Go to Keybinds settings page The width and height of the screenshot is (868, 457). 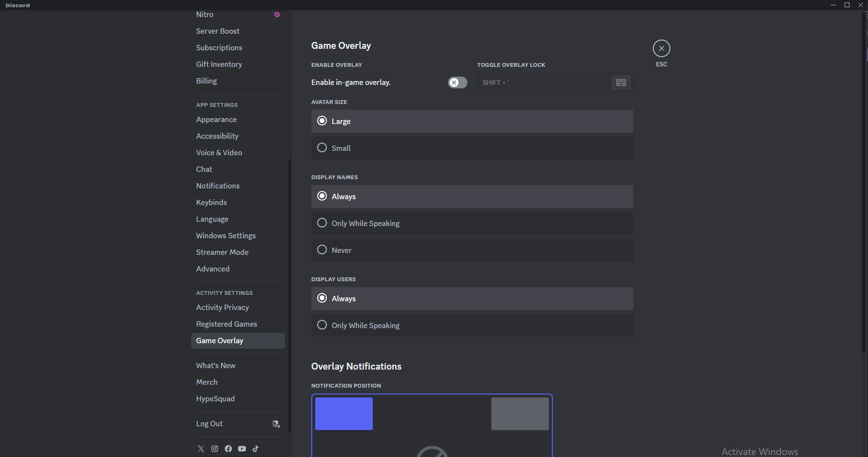(x=211, y=203)
